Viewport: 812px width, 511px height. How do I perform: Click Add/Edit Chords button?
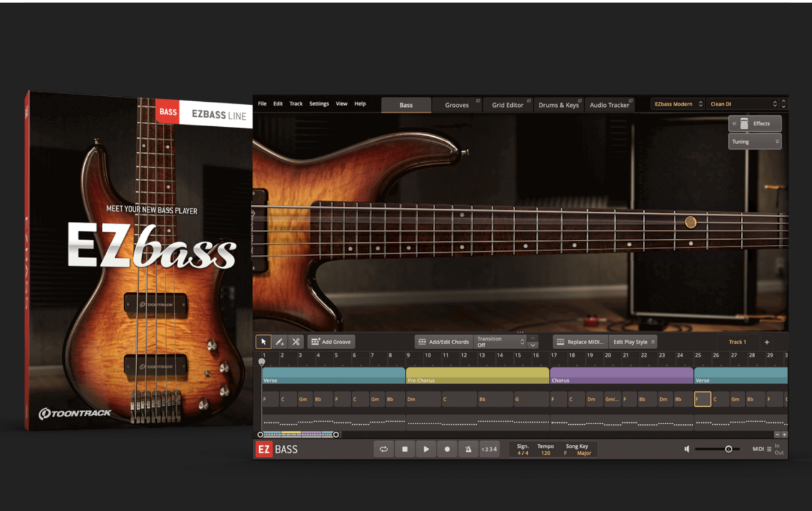443,342
